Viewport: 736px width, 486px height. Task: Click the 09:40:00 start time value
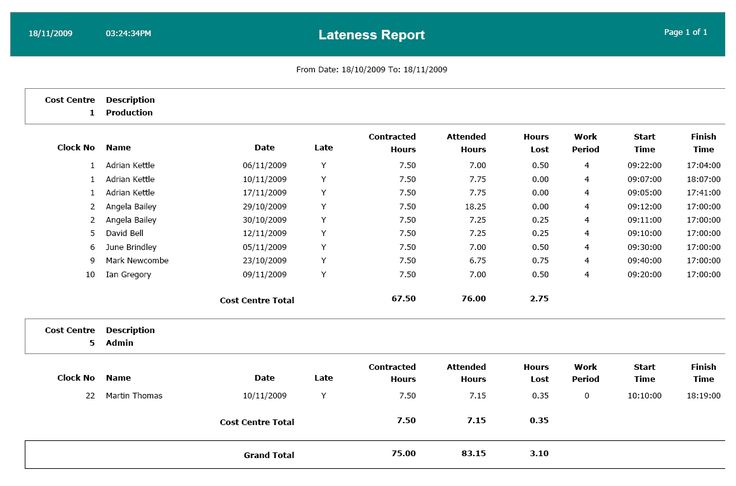pyautogui.click(x=644, y=261)
